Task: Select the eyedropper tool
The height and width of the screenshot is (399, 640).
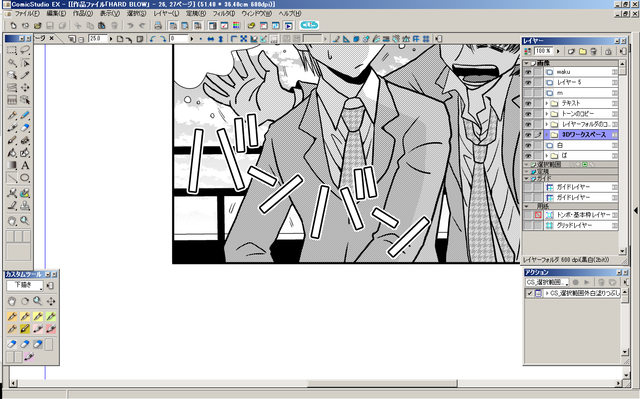Action: pyautogui.click(x=25, y=75)
